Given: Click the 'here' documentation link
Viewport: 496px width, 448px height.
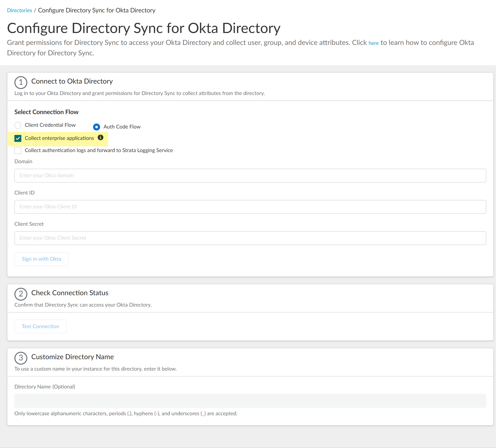Looking at the screenshot, I should [x=373, y=43].
